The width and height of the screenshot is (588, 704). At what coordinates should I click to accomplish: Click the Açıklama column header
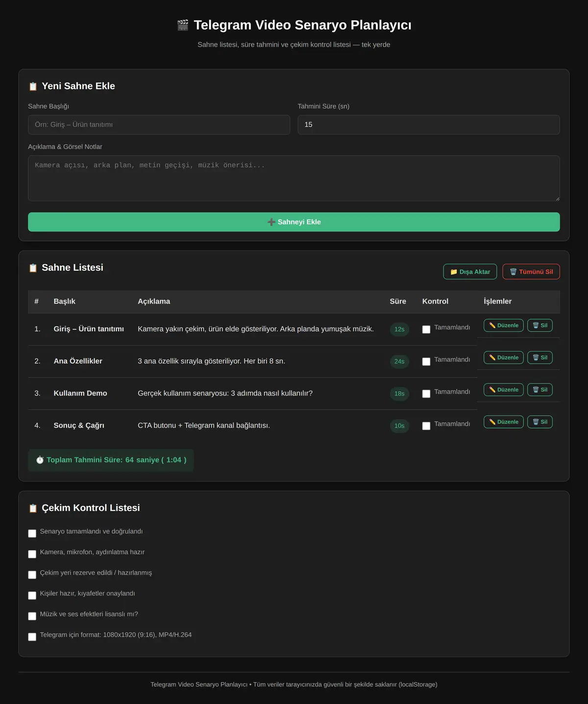pyautogui.click(x=154, y=302)
